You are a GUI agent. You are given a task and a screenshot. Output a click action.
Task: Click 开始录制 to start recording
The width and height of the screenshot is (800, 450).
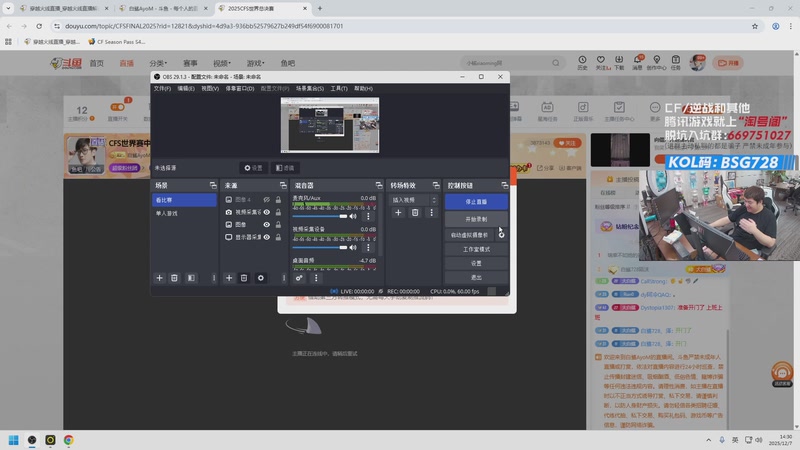point(476,219)
